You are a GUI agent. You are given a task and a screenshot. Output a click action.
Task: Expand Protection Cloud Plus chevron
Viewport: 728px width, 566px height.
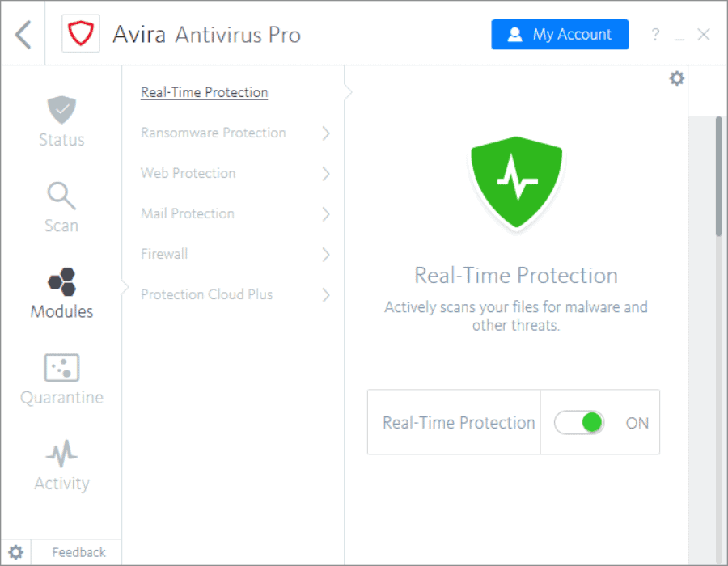tap(326, 295)
